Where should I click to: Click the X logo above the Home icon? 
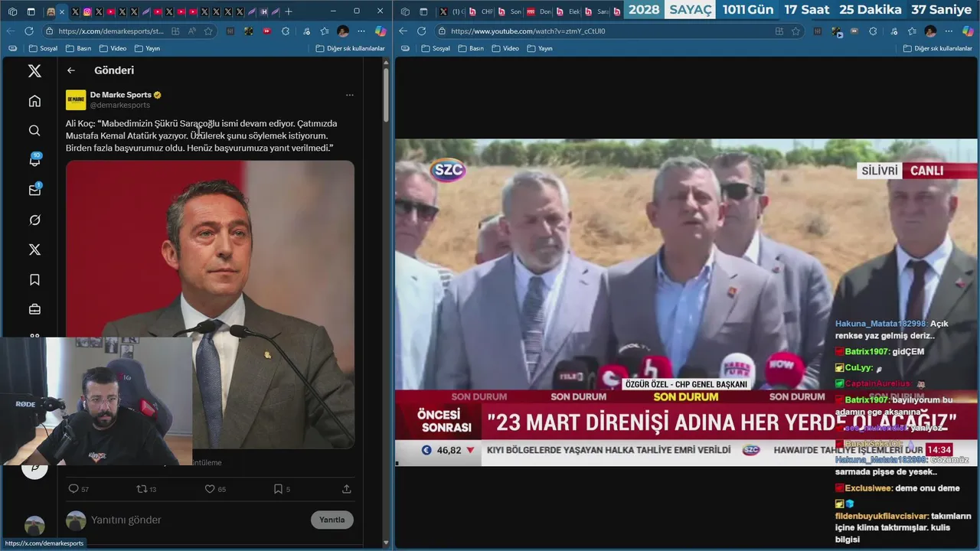(34, 71)
